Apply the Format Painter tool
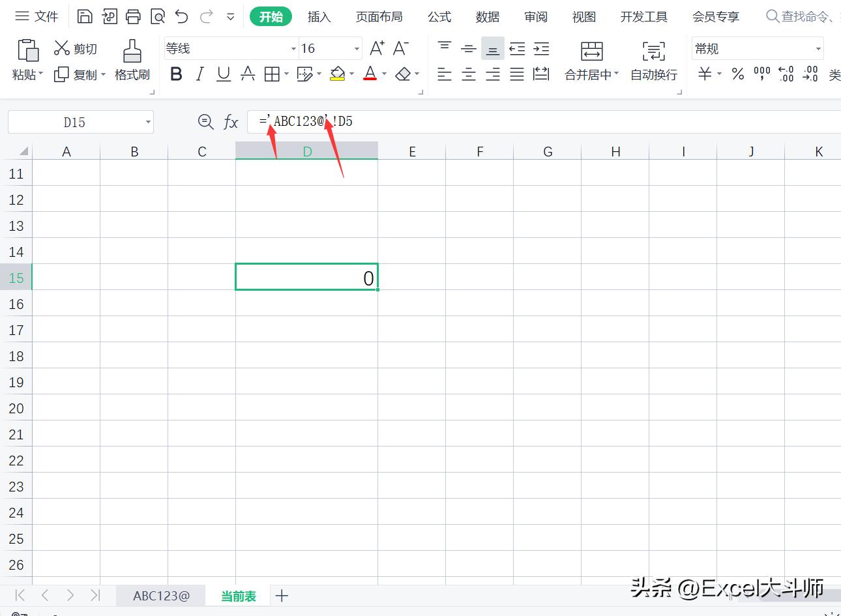Viewport: 841px width, 616px height. pos(132,59)
